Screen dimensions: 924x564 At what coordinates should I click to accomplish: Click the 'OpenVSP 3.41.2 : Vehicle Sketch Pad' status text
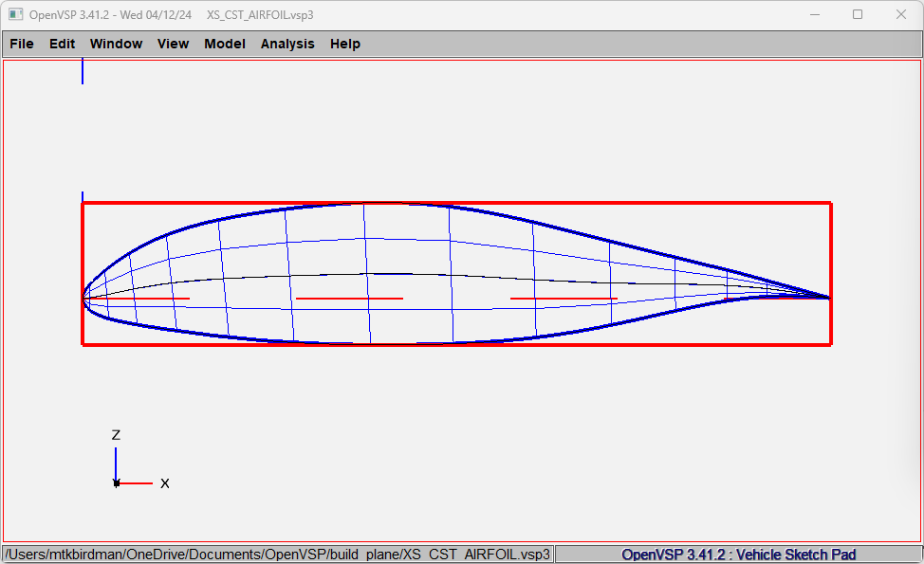pyautogui.click(x=738, y=555)
